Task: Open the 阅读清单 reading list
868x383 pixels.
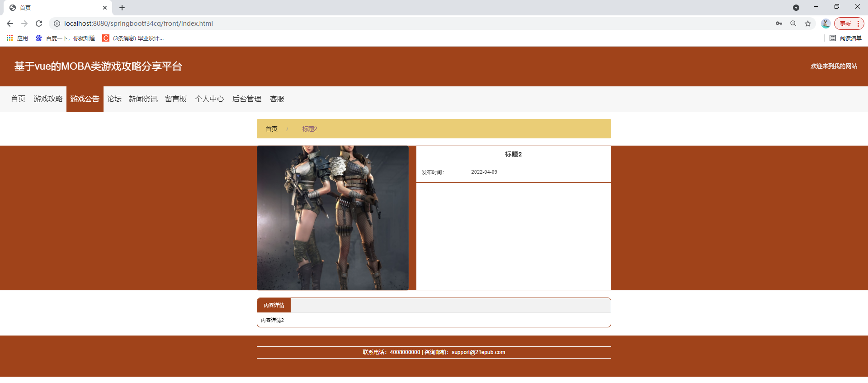Action: coord(845,38)
